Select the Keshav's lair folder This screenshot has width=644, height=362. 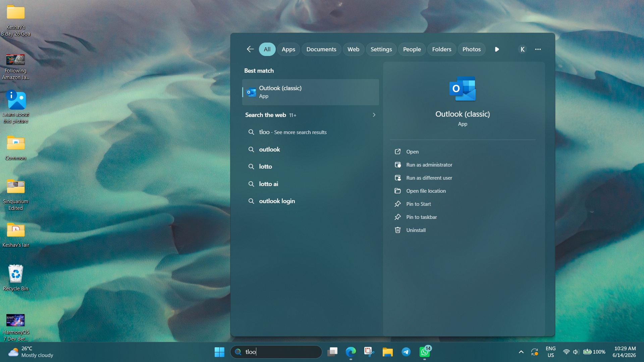tap(16, 235)
